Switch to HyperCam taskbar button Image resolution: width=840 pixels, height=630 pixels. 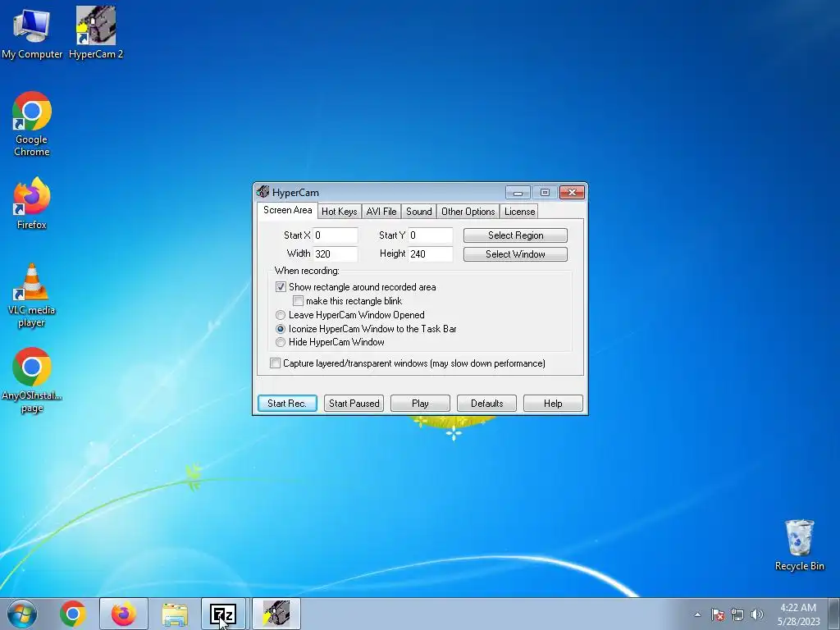[276, 614]
